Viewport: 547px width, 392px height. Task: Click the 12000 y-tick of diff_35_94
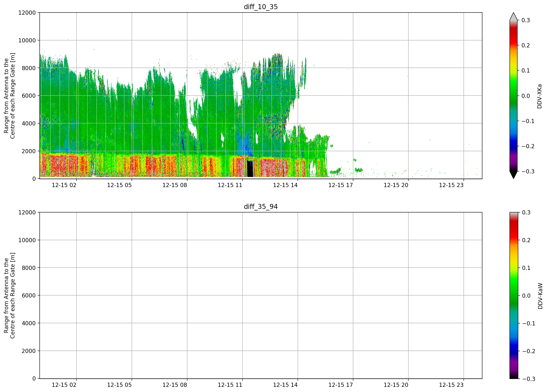coord(27,213)
